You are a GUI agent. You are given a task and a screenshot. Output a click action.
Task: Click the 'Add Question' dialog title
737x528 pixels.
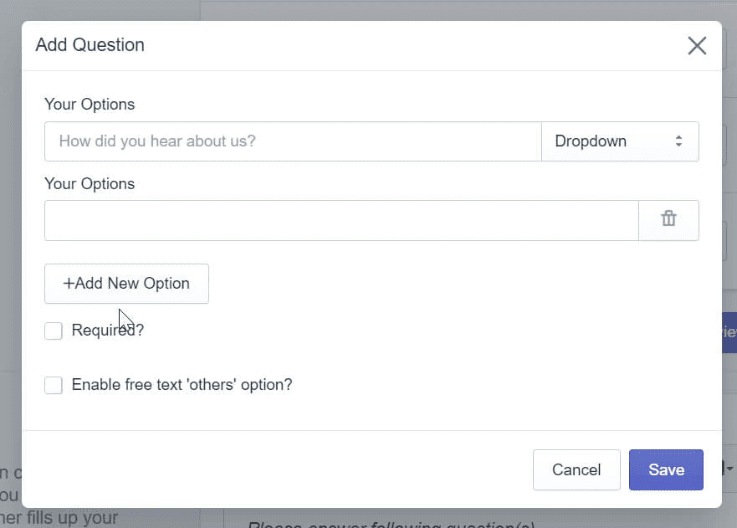[90, 45]
